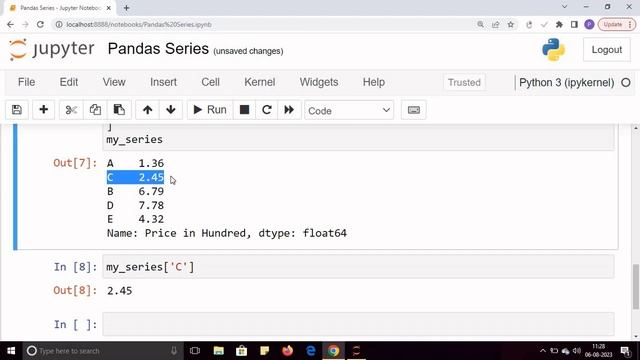Click the localhost address bar URL
The width and height of the screenshot is (640, 360).
tap(139, 24)
